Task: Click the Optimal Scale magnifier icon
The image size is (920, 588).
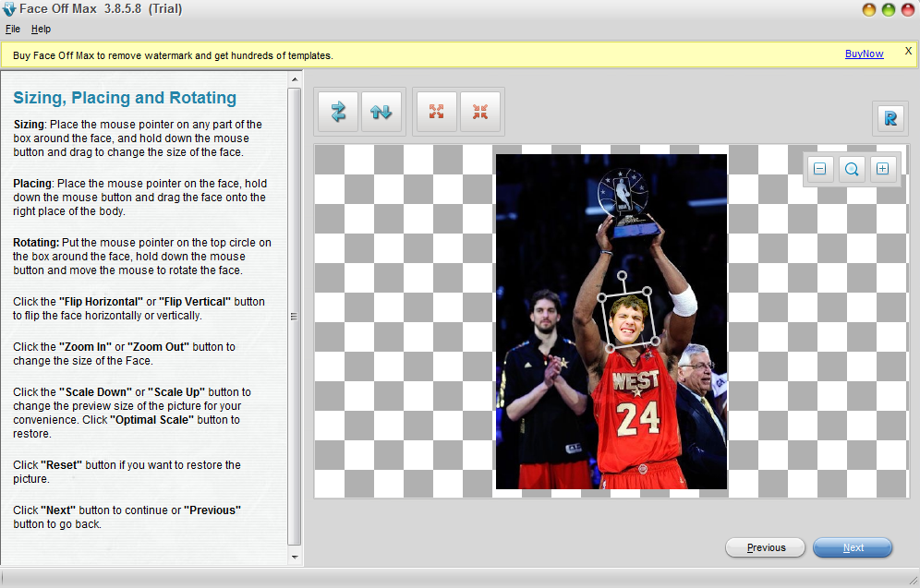Action: click(x=852, y=169)
